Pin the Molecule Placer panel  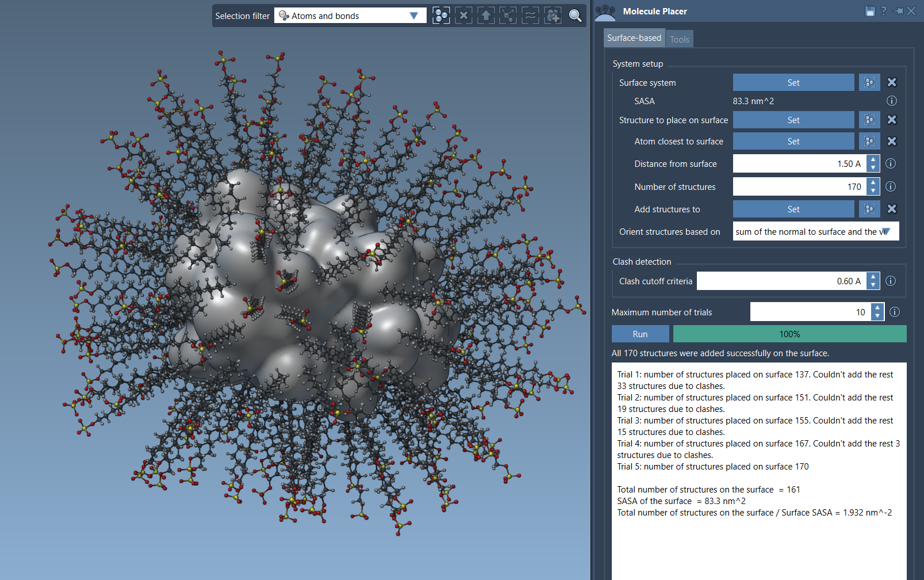click(x=898, y=11)
